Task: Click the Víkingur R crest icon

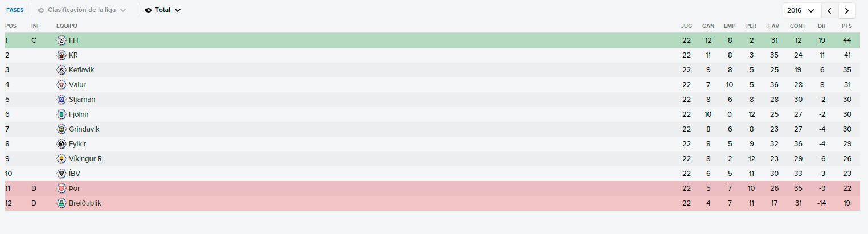Action: tap(62, 159)
